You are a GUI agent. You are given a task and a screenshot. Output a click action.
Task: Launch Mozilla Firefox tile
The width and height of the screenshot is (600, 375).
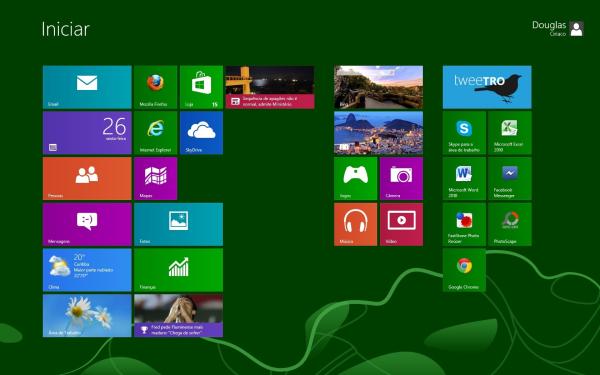coord(155,87)
